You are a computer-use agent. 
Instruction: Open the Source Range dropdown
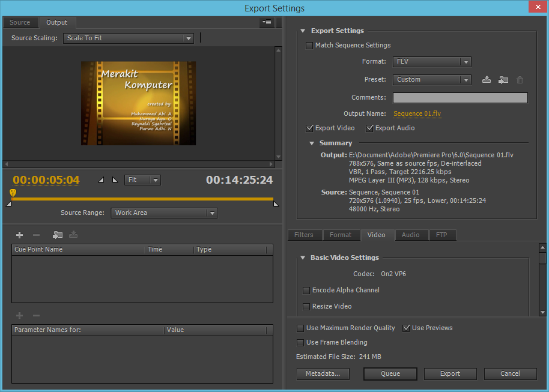pos(164,213)
